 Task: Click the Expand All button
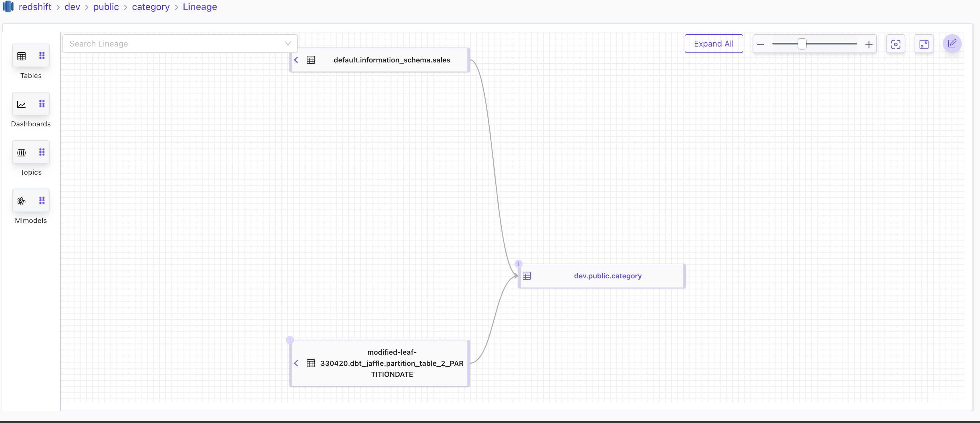[714, 43]
